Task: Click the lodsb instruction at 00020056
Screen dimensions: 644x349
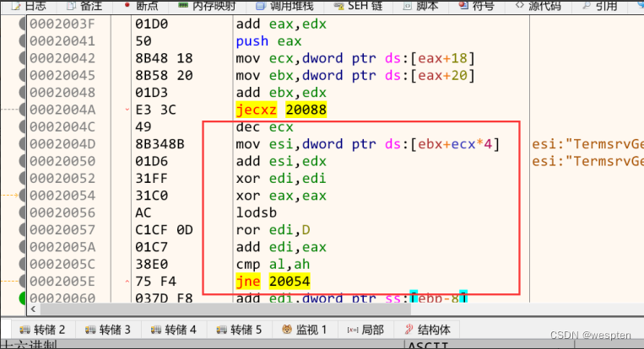Action: pos(252,212)
